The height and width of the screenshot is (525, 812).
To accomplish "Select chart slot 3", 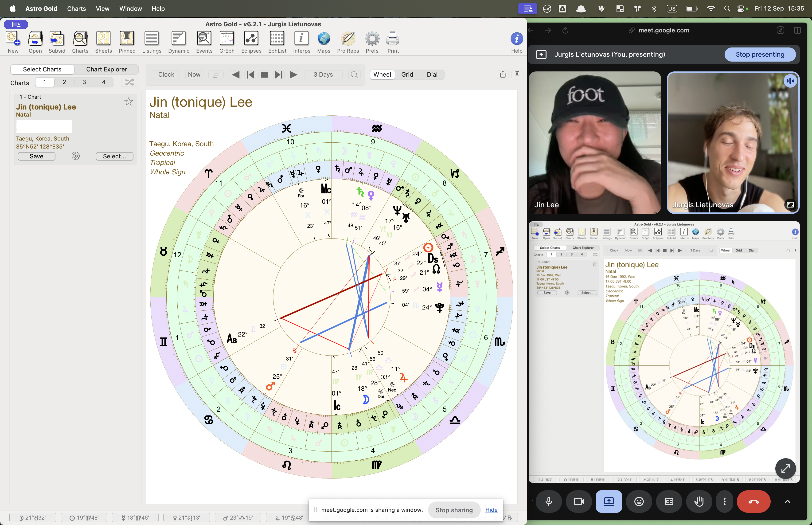I will point(84,82).
